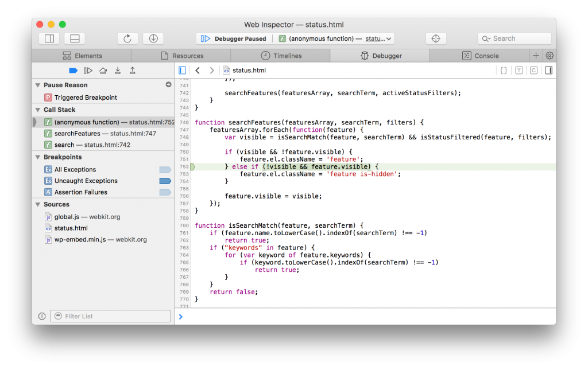This screenshot has width=588, height=370.
Task: Select searchFeatures in the call stack
Action: pos(92,133)
